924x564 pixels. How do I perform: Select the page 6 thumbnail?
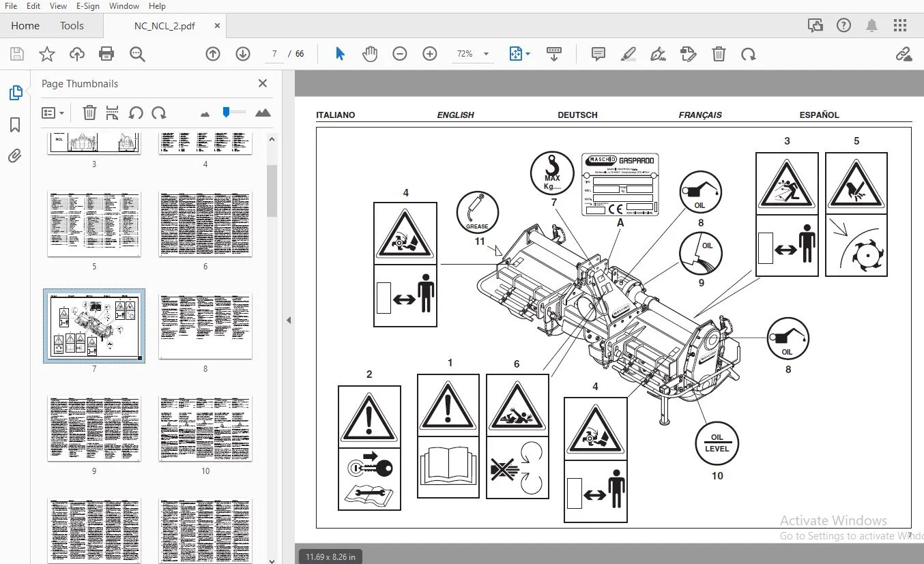tap(205, 224)
